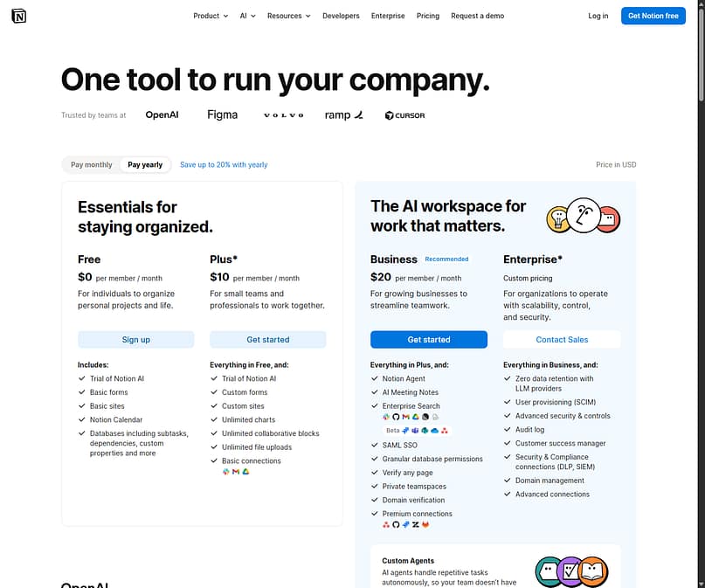The width and height of the screenshot is (705, 588).
Task: Click the User provisioning (SCIM) text
Action: click(x=556, y=402)
